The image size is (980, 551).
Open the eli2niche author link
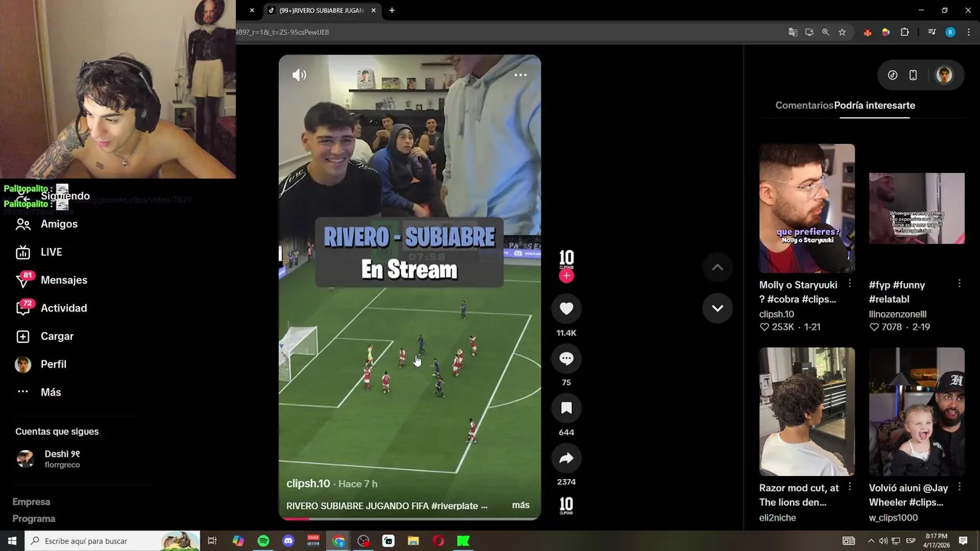tap(778, 518)
